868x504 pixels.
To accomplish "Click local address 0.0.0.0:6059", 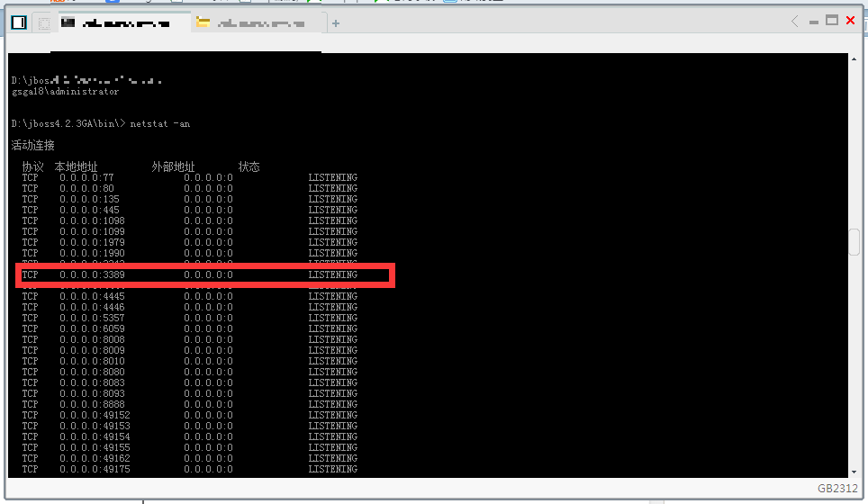I will 93,328.
